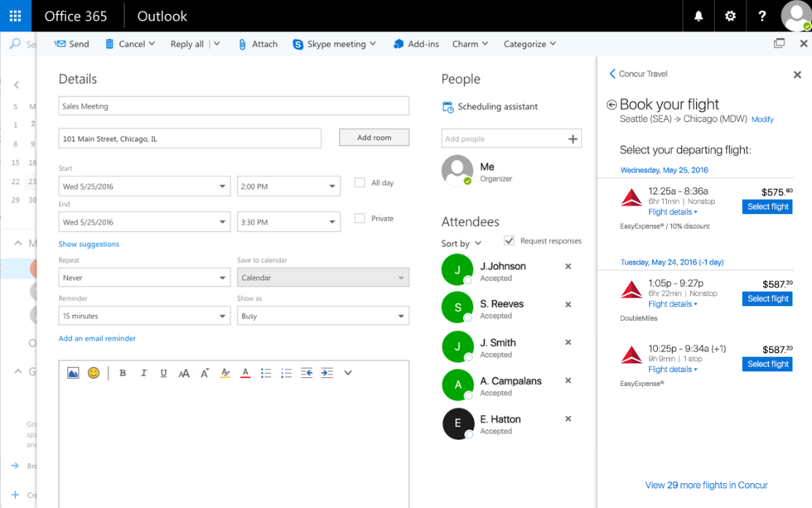This screenshot has width=812, height=508.
Task: Open the Charm menu
Action: [x=471, y=44]
